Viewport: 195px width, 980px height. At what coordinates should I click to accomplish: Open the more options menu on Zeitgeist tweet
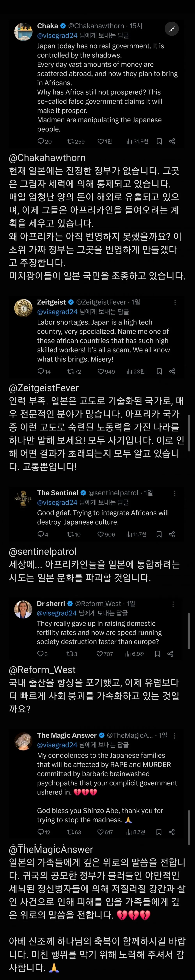pyautogui.click(x=175, y=302)
